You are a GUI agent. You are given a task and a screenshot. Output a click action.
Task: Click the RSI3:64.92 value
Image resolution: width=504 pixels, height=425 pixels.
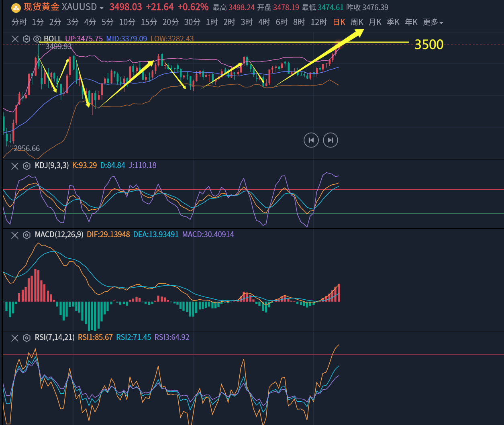pyautogui.click(x=172, y=337)
